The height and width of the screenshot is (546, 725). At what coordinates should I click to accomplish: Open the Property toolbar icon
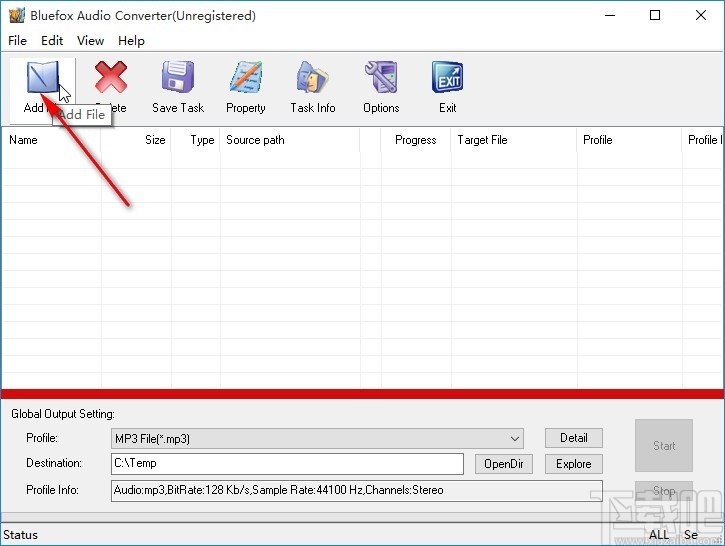click(x=246, y=77)
